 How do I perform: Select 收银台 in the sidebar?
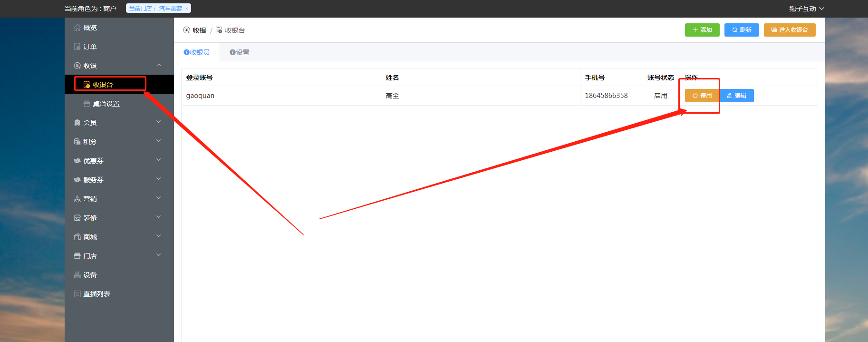pyautogui.click(x=119, y=85)
